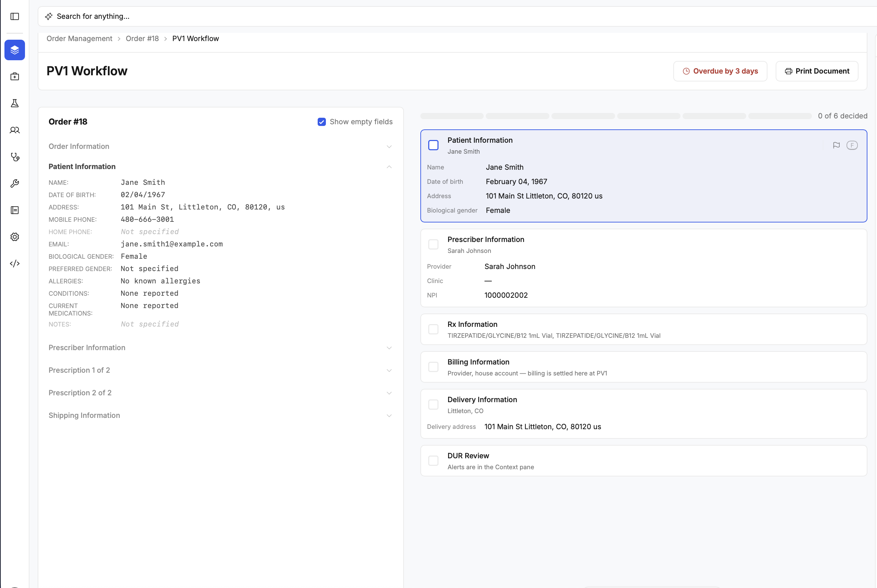
Task: Check the Patient Information decision checkbox
Action: [x=433, y=145]
